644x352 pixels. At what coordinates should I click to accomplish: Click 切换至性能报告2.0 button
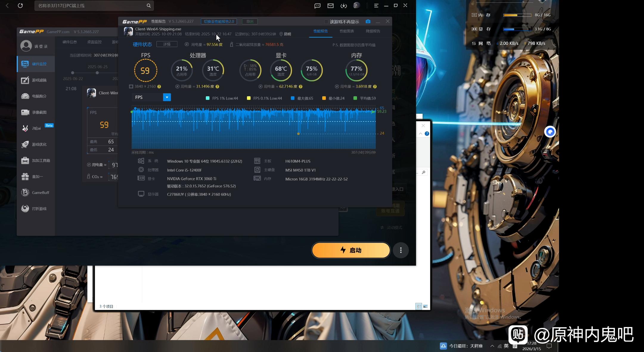pos(219,21)
